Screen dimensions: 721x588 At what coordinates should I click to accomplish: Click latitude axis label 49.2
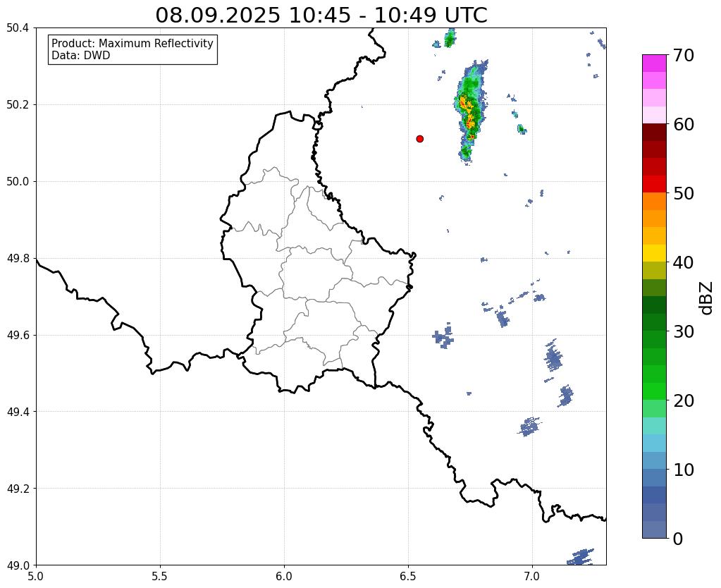[x=18, y=488]
